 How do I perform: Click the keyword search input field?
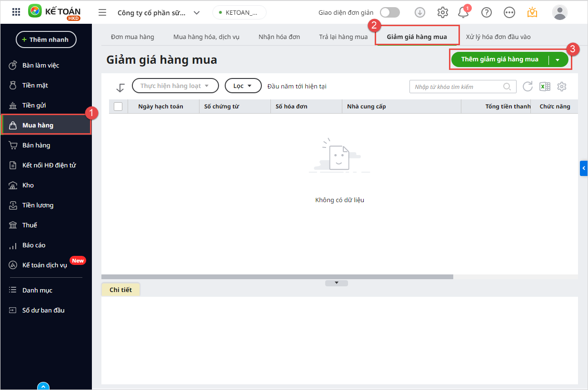pyautogui.click(x=457, y=87)
